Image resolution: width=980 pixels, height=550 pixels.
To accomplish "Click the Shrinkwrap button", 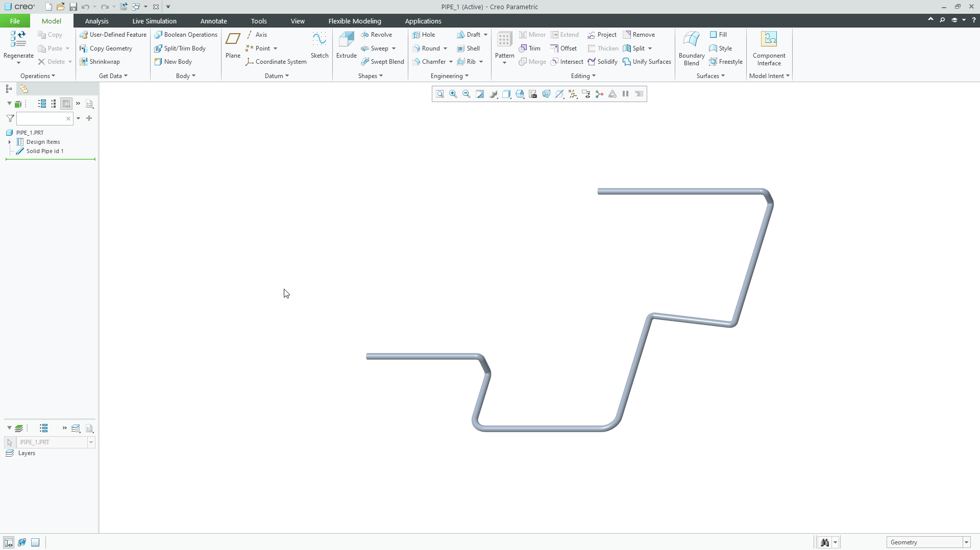I will [100, 62].
